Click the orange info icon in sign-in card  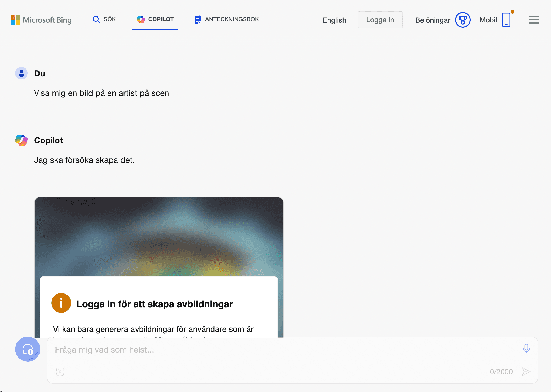61,303
